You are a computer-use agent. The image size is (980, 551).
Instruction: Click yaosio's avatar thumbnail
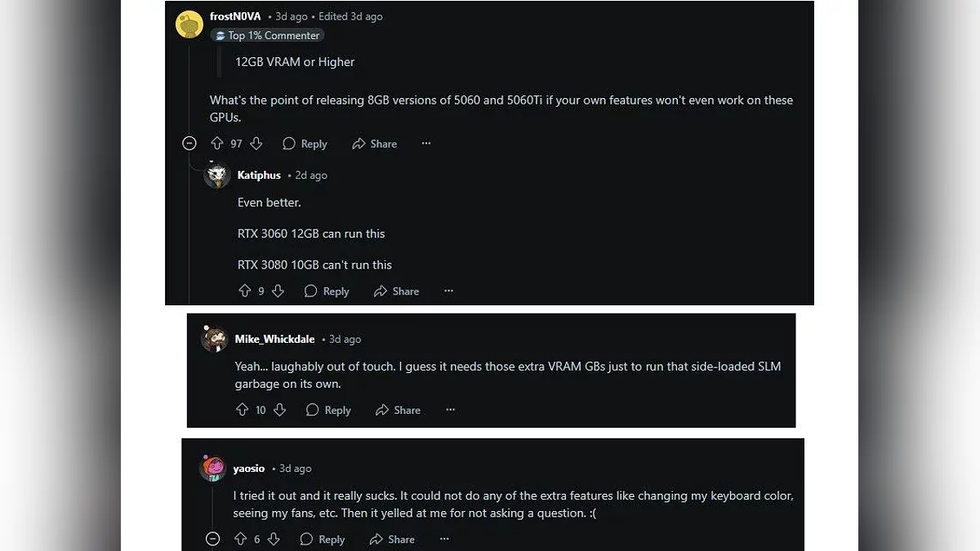pyautogui.click(x=212, y=469)
